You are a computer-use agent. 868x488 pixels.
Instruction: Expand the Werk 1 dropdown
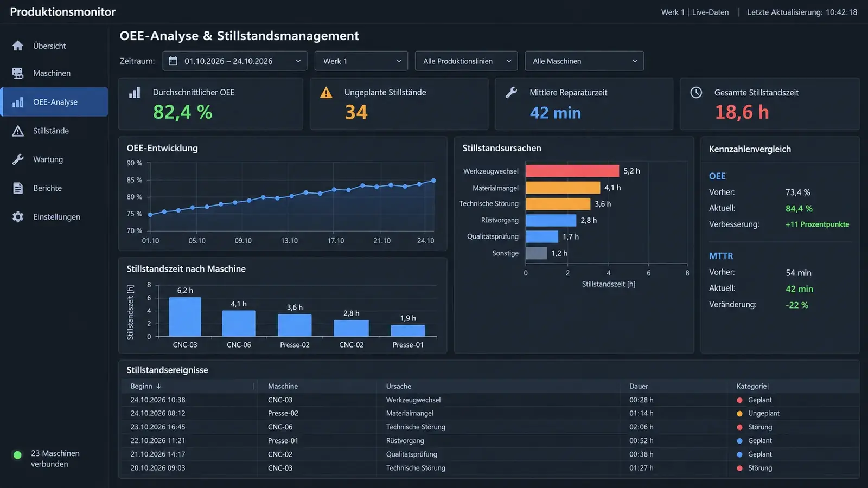(361, 61)
